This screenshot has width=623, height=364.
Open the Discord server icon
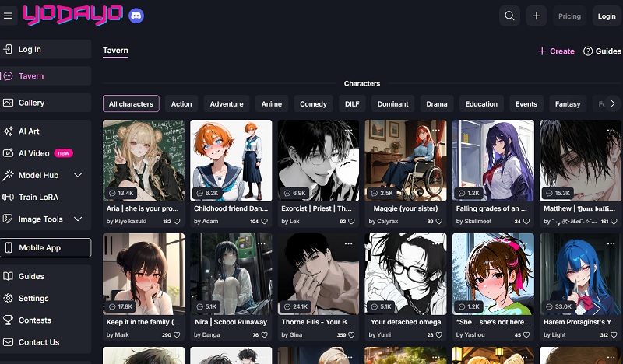136,16
